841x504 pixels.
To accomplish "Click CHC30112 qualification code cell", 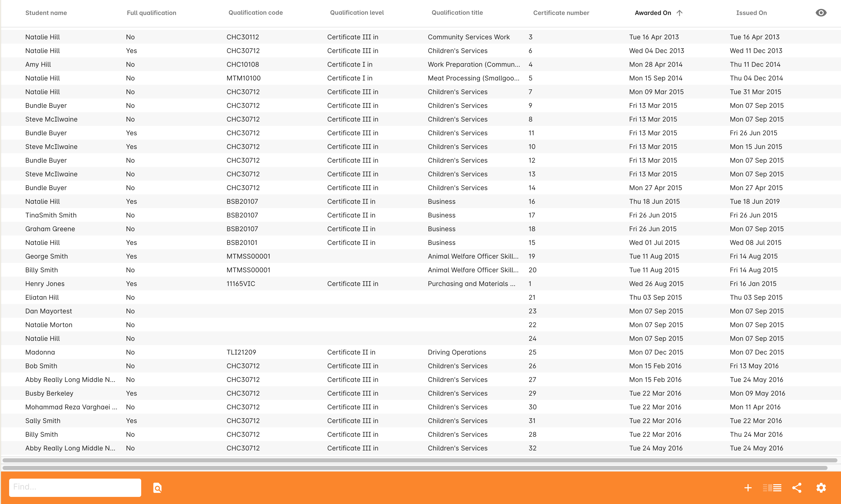I will point(242,37).
